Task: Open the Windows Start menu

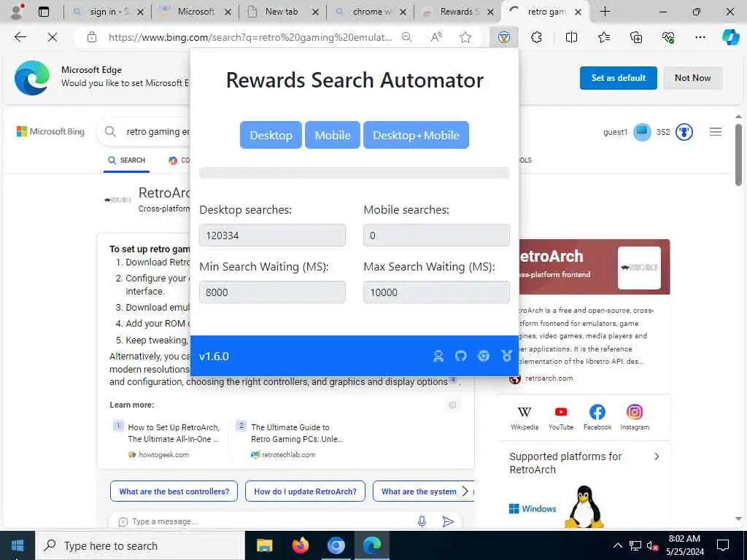Action: 18,545
